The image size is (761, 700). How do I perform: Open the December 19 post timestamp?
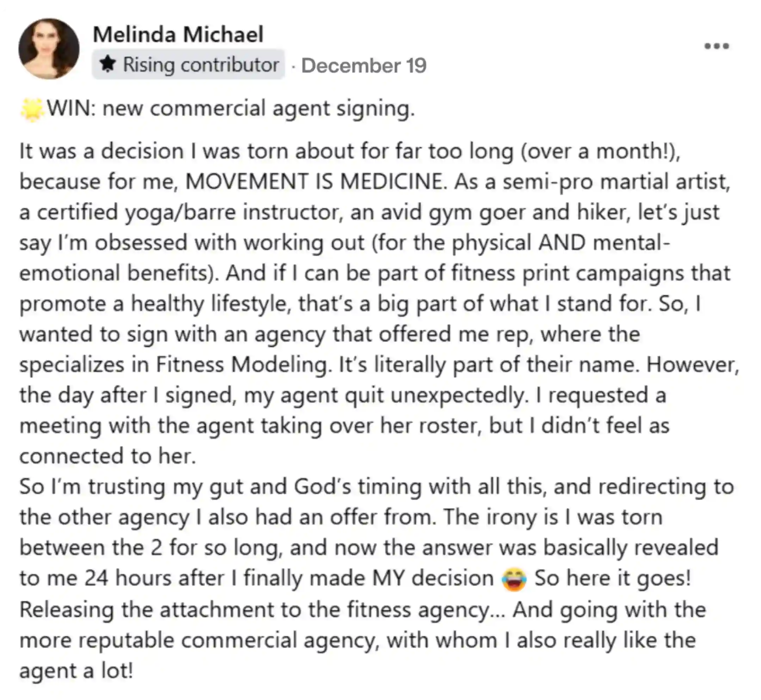[364, 66]
